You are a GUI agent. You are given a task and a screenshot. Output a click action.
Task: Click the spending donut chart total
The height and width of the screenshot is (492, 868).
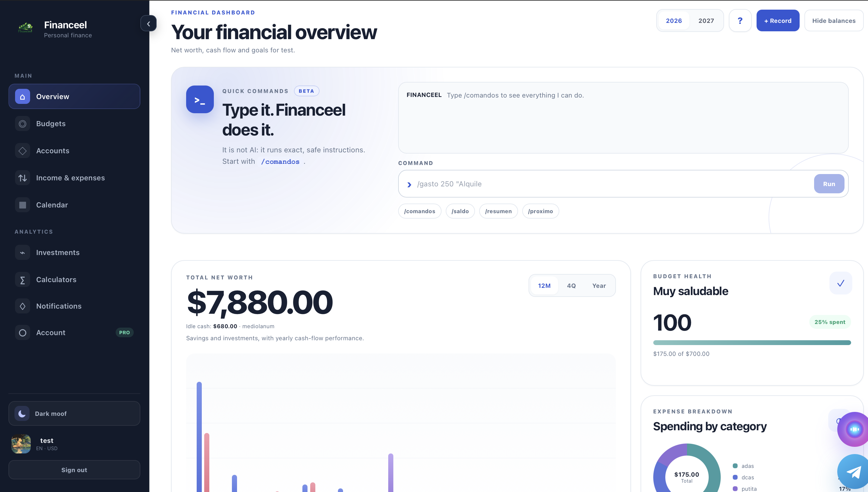tap(686, 477)
